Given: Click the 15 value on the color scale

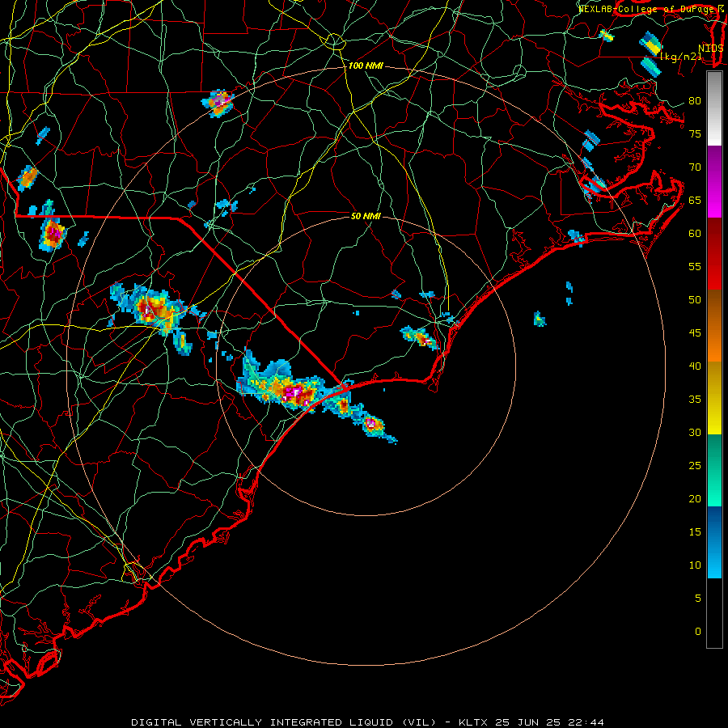Looking at the screenshot, I should pos(695,532).
